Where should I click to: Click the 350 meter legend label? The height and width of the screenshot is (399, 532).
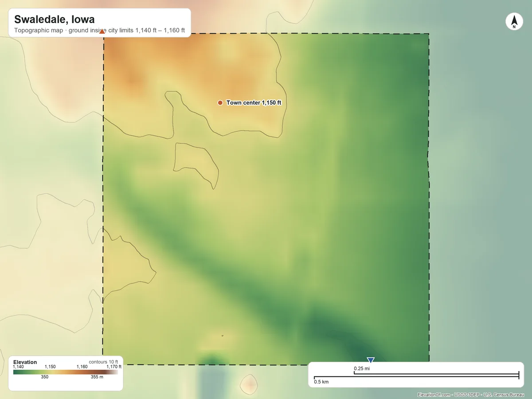[45, 377]
